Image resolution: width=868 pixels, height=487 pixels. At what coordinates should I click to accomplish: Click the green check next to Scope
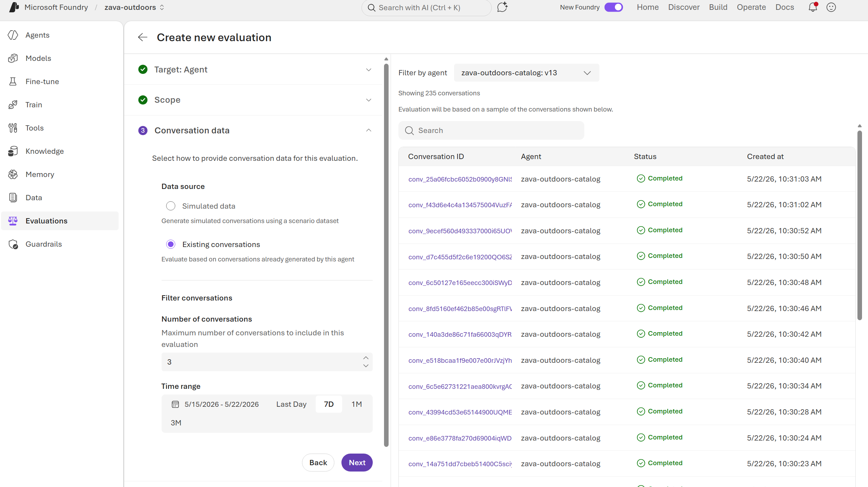point(143,100)
